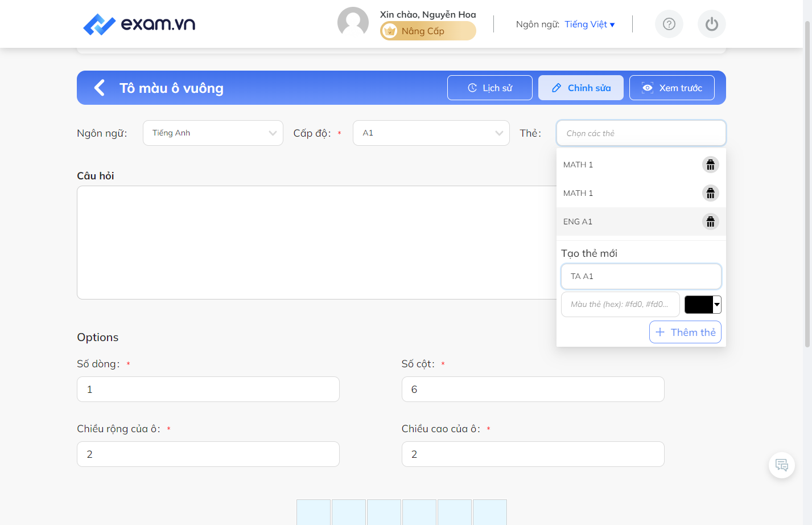Delete the ENG A1 tag with trash icon
Screen dimensions: 812x525
point(711,222)
